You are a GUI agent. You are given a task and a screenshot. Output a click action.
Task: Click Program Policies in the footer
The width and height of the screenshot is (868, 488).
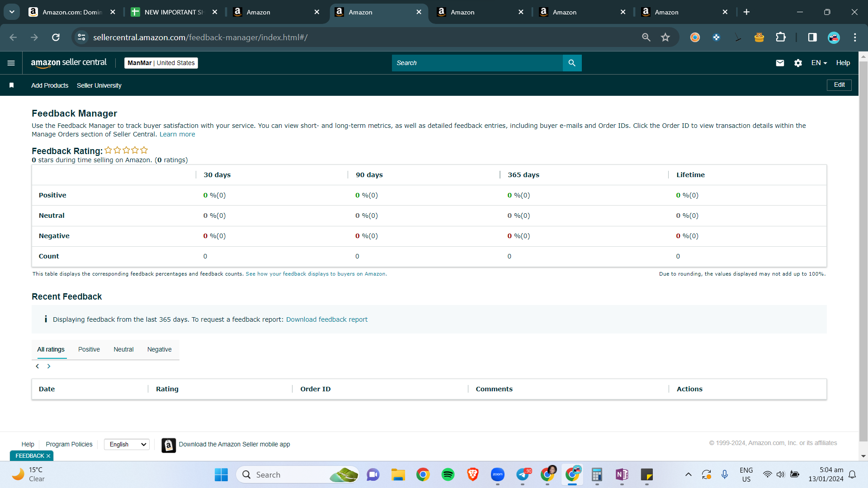pos(69,445)
